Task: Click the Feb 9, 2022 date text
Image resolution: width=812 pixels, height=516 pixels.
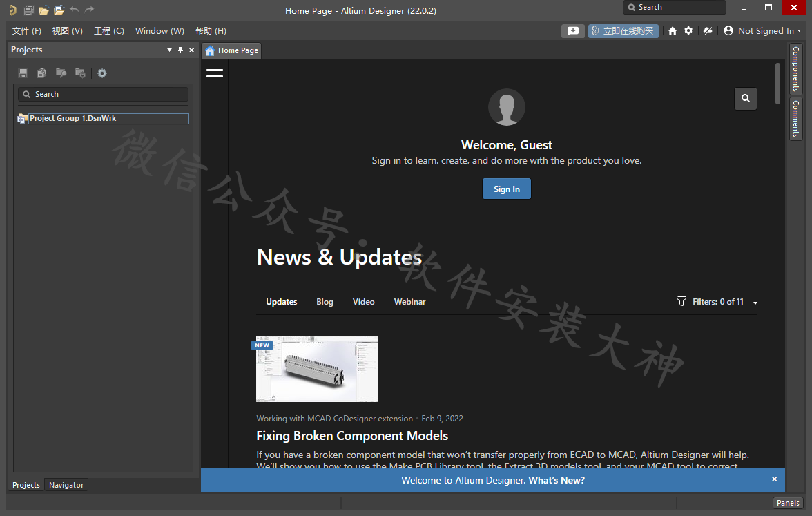Action: [442, 419]
